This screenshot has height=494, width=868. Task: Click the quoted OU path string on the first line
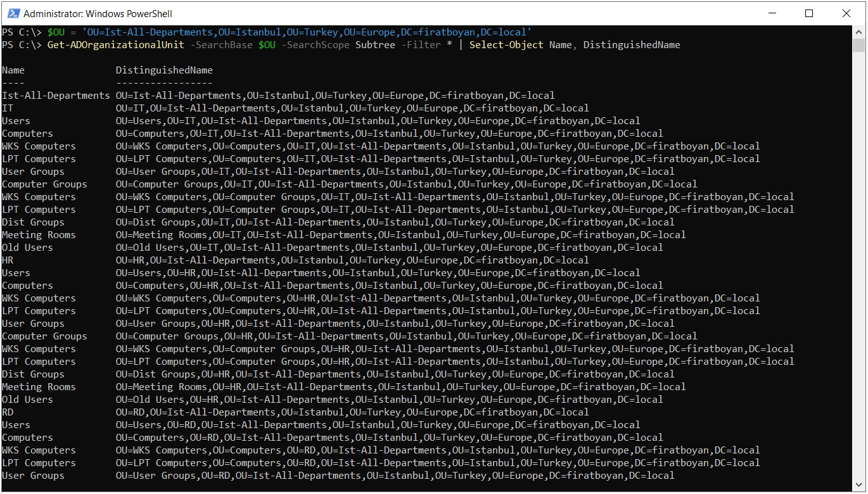point(307,32)
